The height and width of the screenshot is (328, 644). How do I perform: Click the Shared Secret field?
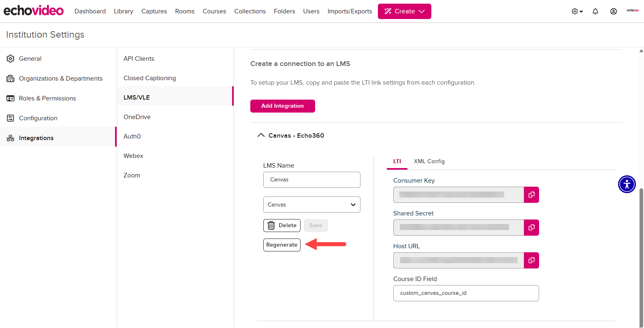[458, 228]
